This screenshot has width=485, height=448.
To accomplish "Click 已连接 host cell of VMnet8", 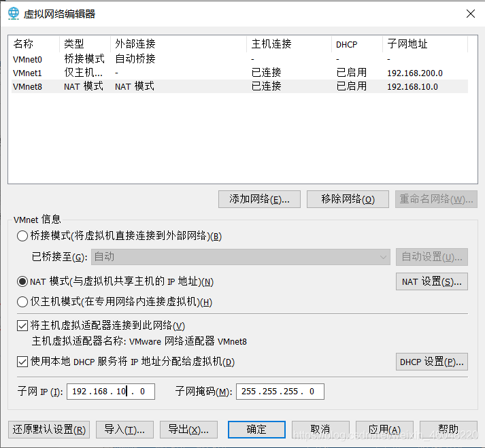I will coord(267,86).
